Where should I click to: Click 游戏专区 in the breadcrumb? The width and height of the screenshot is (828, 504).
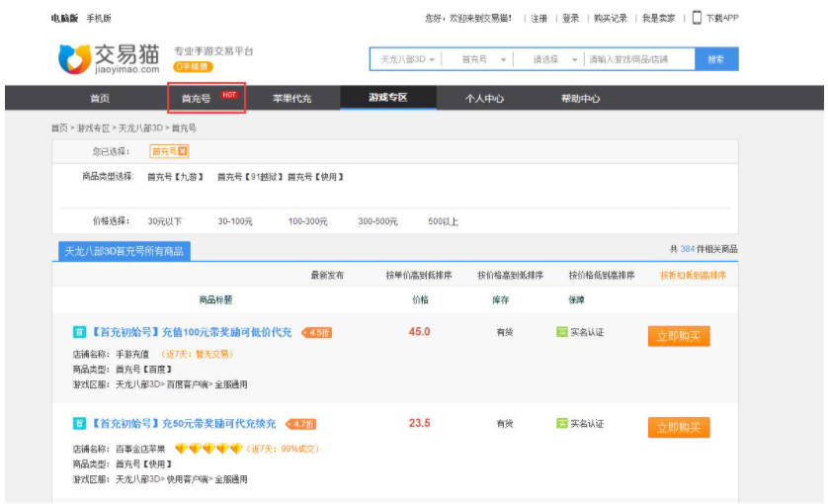click(93, 128)
